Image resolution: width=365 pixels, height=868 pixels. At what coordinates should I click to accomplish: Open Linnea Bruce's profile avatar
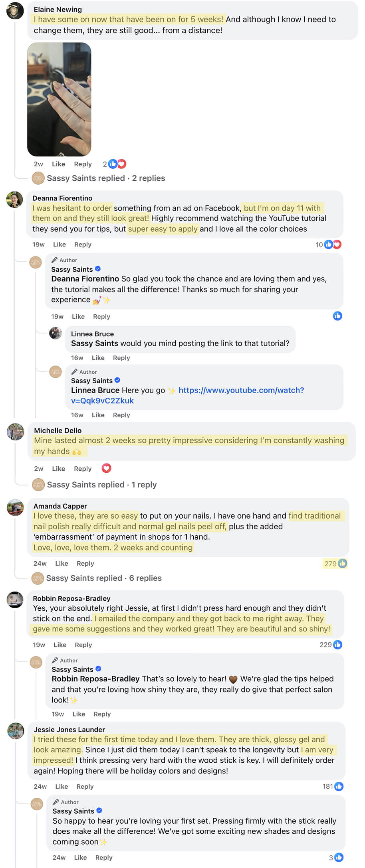click(x=56, y=333)
